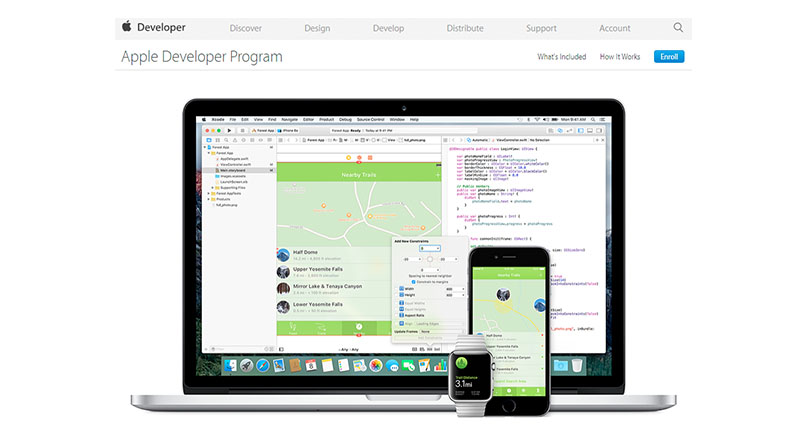This screenshot has width=800, height=445.
Task: Click the Any Any size class control
Action: pos(349,350)
